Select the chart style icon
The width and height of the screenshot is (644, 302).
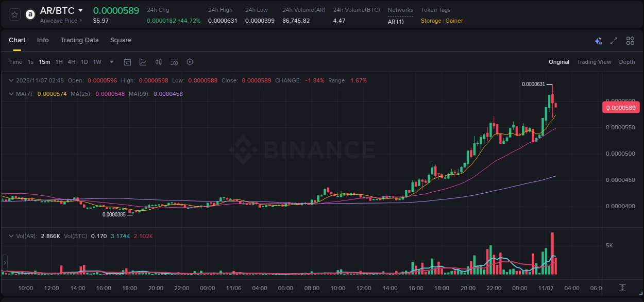pyautogui.click(x=143, y=62)
